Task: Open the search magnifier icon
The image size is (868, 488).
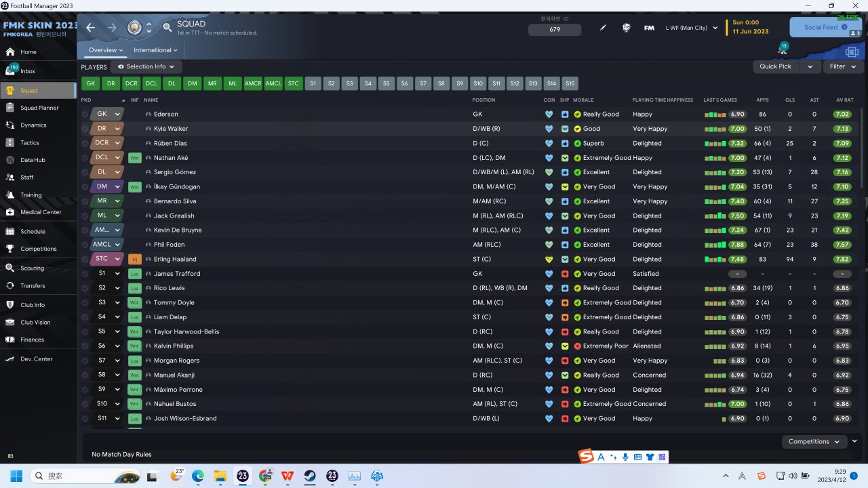Action: click(167, 28)
